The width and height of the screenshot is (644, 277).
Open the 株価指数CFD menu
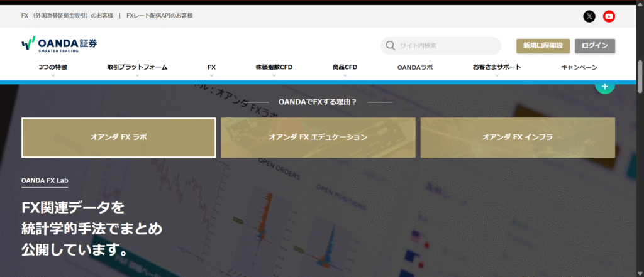[x=274, y=67]
